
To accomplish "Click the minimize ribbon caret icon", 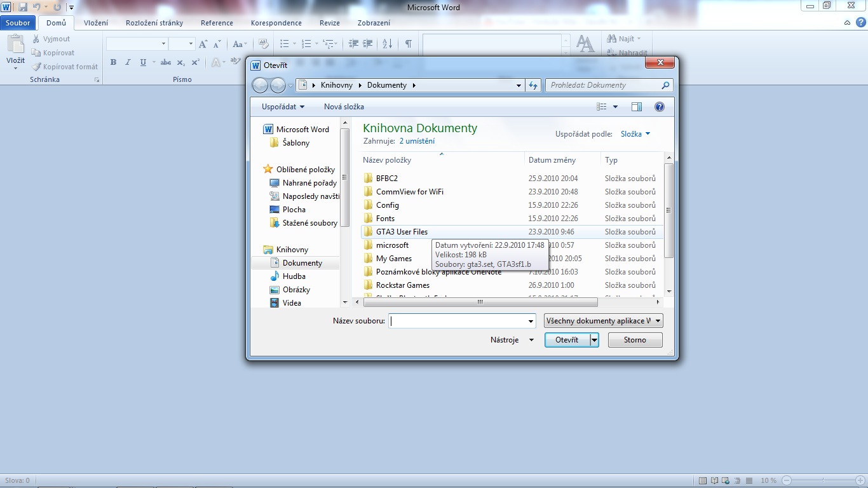I will coord(847,23).
